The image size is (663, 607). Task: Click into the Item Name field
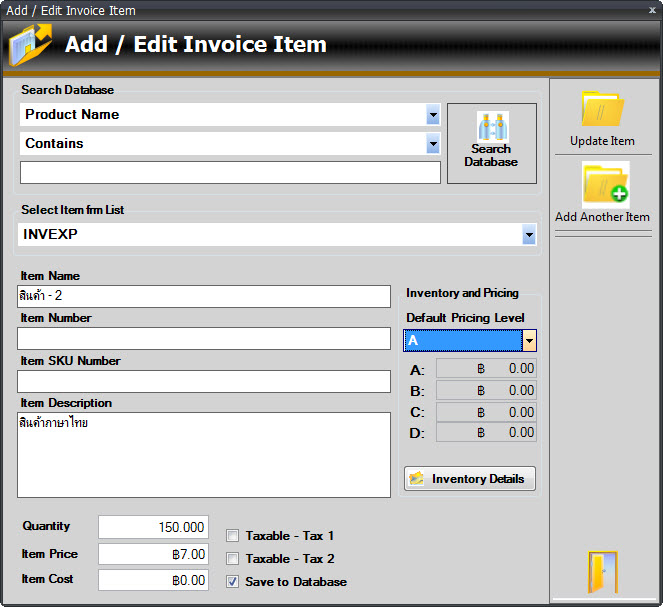pos(203,297)
